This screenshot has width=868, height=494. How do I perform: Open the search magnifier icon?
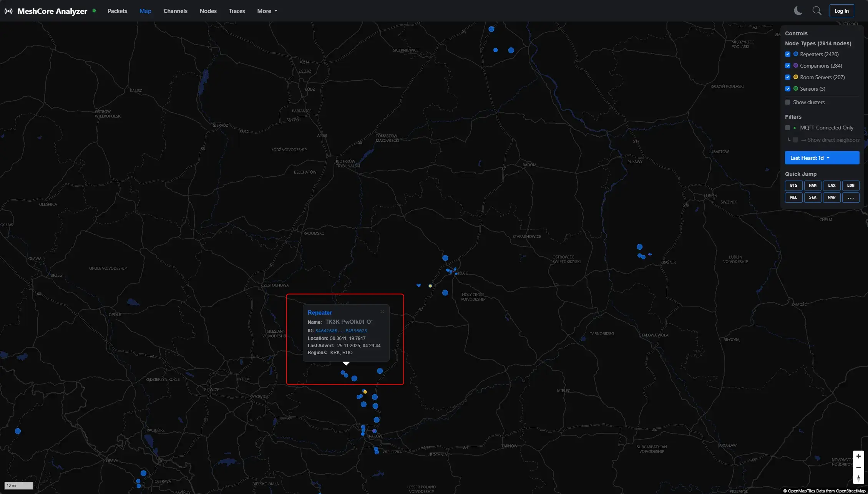tap(817, 11)
